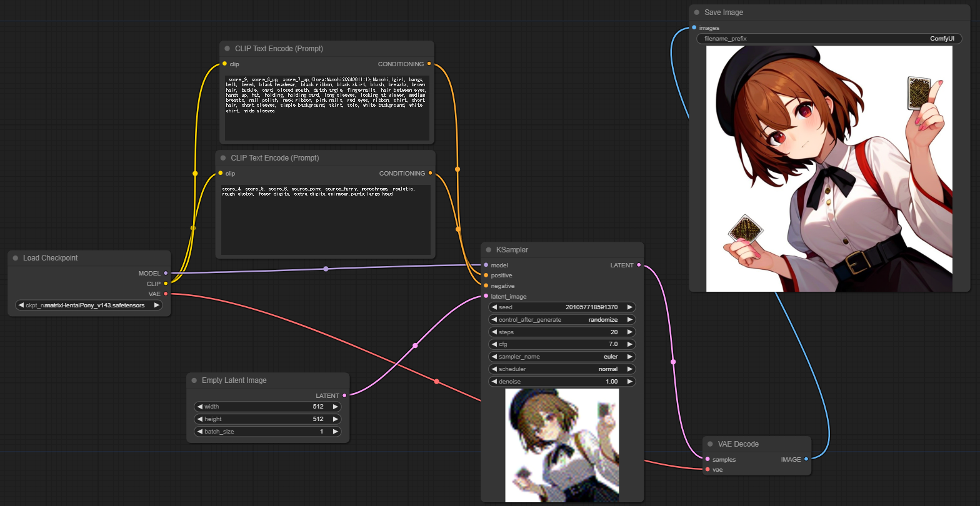Image resolution: width=980 pixels, height=506 pixels.
Task: Decrease height using its left arrow
Action: click(x=199, y=419)
